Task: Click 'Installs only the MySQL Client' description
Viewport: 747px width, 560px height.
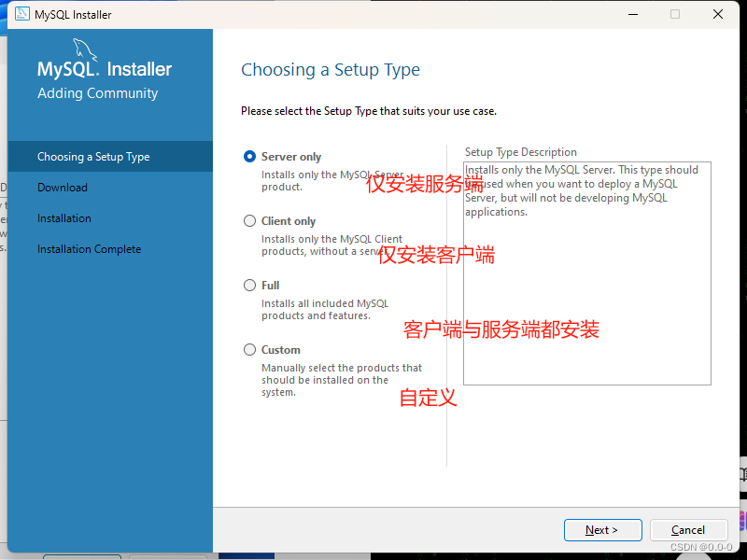Action: [331, 245]
